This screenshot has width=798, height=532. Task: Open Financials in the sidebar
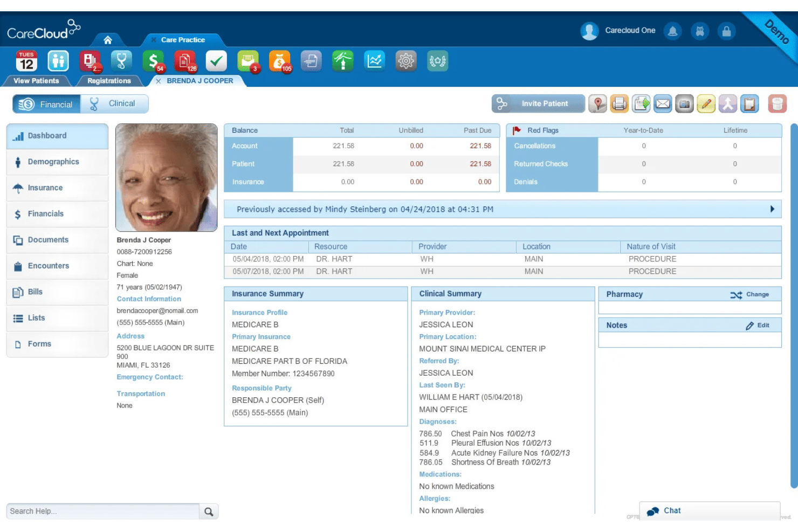57,214
